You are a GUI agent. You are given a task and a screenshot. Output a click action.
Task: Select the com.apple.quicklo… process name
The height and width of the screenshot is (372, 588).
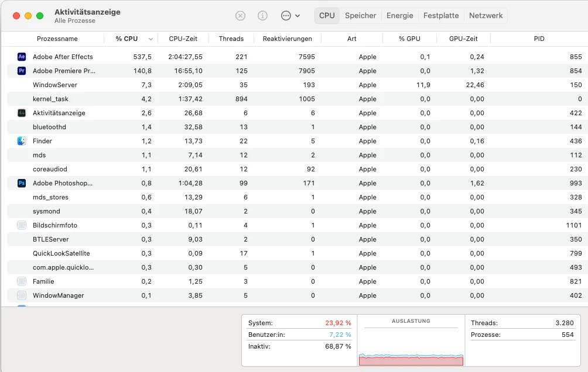click(x=63, y=267)
